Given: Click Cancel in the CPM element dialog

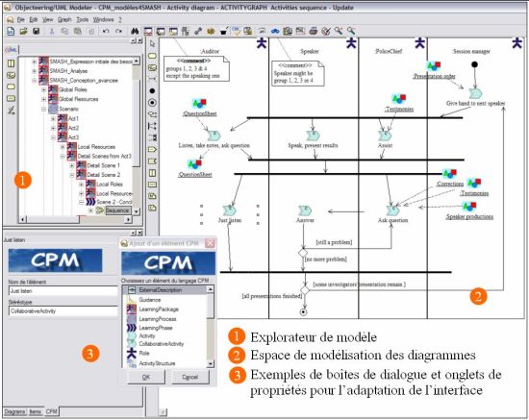Looking at the screenshot, I should pyautogui.click(x=189, y=377).
